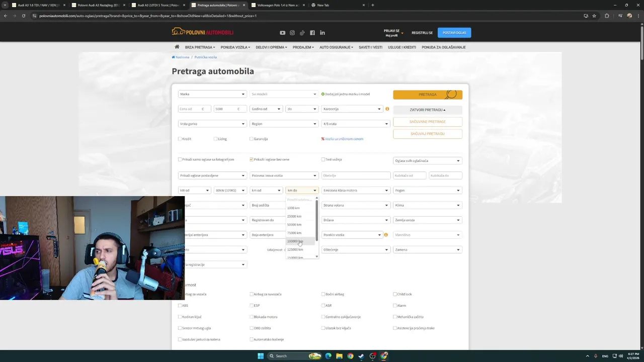
Task: Open Google Chrome from taskbar
Action: 350,356
